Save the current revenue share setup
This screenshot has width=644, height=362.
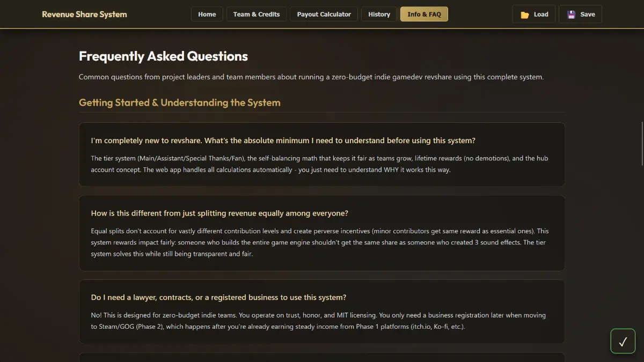(x=580, y=14)
